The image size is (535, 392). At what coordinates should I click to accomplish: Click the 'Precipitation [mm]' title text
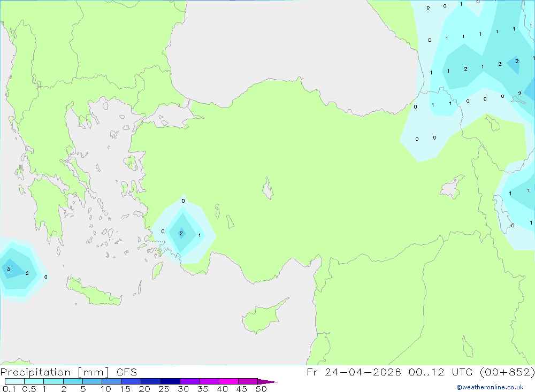pyautogui.click(x=55, y=372)
